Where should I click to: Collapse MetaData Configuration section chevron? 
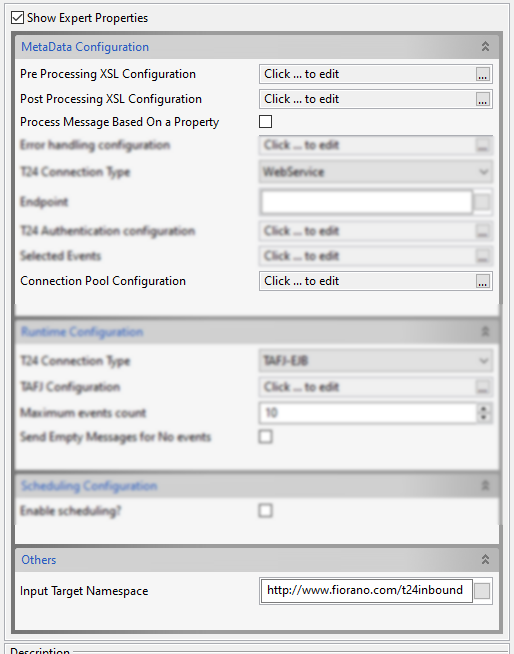tap(485, 46)
